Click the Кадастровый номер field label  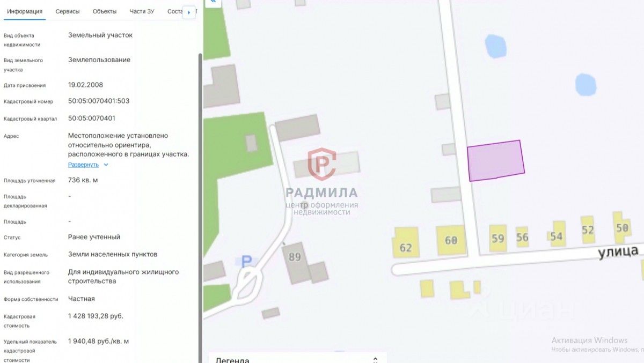pos(28,102)
